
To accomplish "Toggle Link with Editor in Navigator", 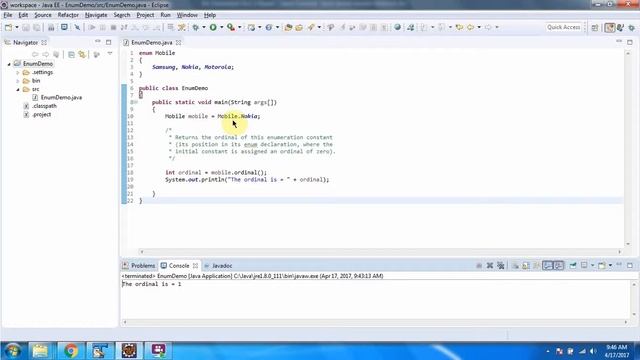I will [82, 54].
